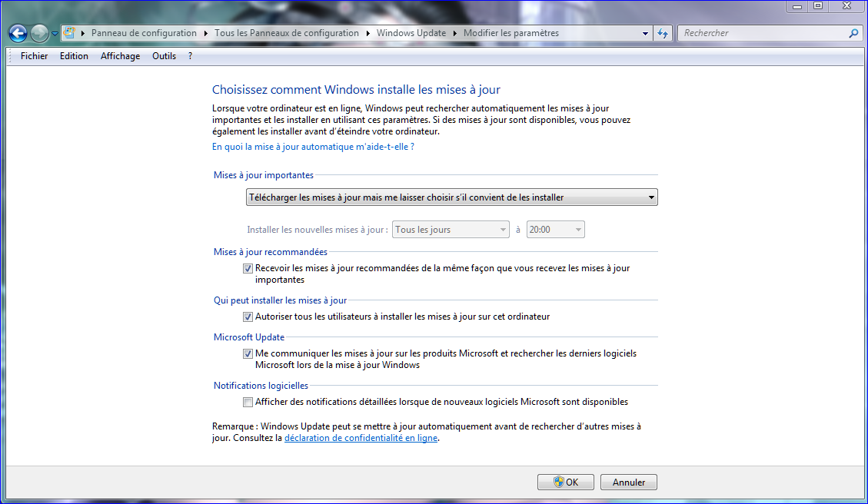Expand arrow before Panneau de configuration breadcrumb

[83, 33]
